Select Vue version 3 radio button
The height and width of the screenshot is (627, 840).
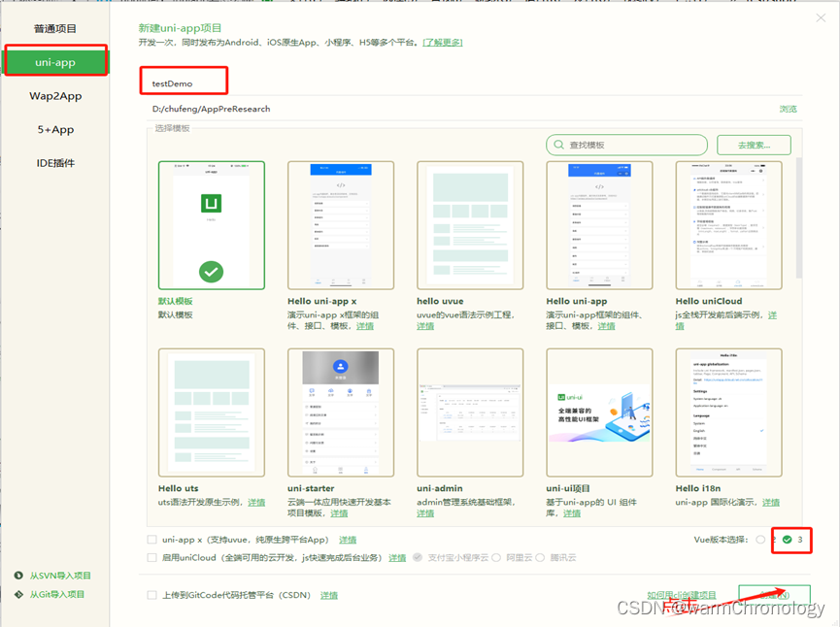787,540
